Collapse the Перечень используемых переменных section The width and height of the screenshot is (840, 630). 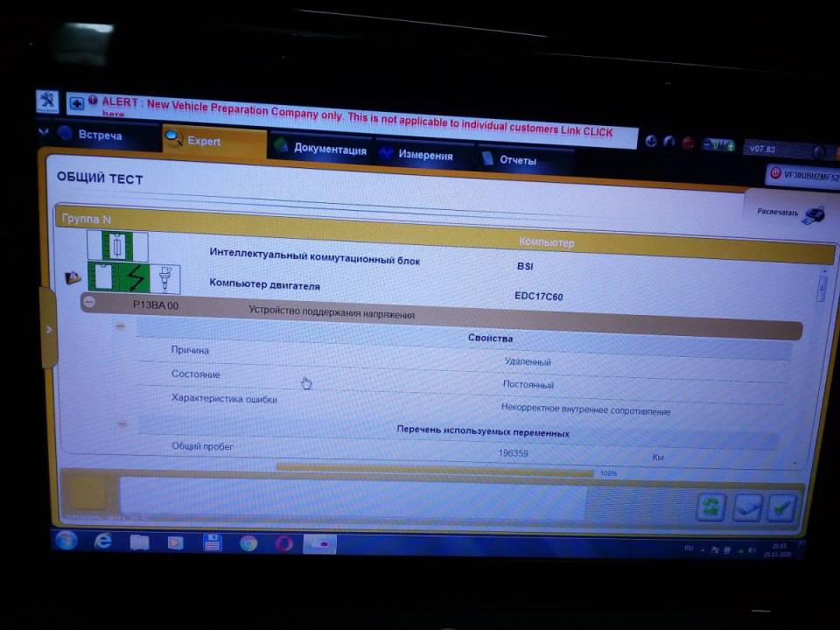pyautogui.click(x=122, y=423)
